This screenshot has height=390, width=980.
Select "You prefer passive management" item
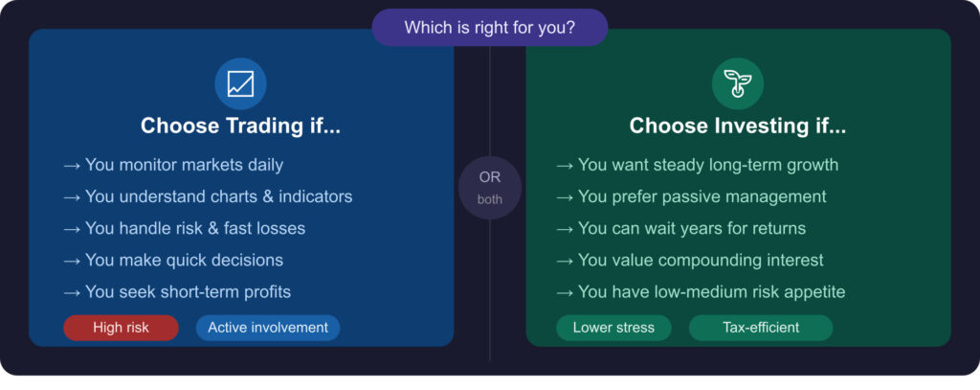[690, 196]
